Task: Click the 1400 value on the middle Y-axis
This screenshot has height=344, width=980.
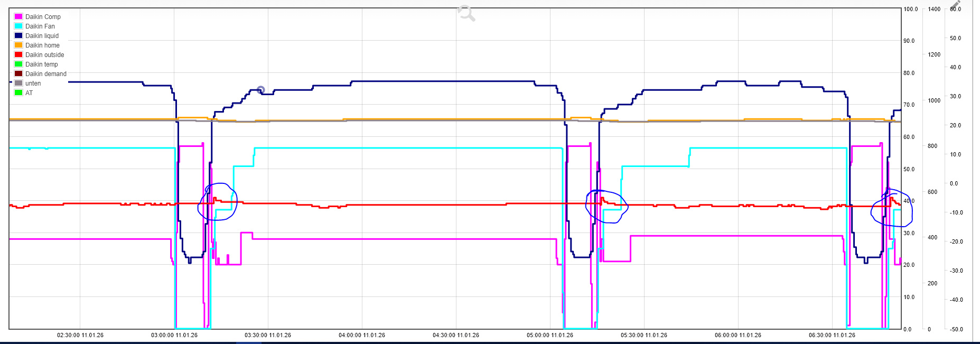Action: point(934,9)
